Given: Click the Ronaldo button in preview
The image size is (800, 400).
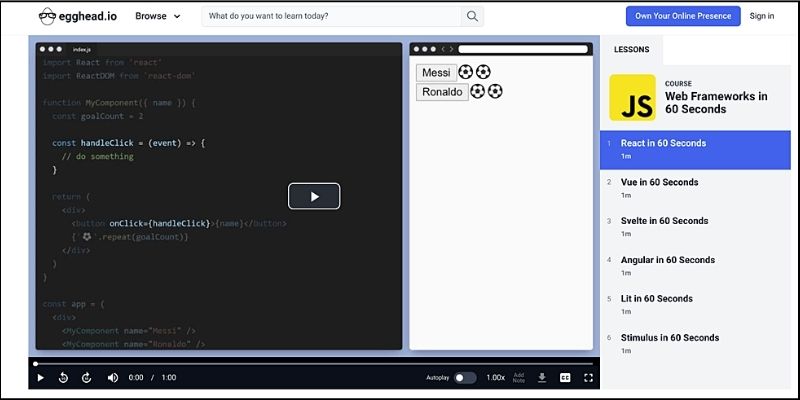Looking at the screenshot, I should pyautogui.click(x=442, y=92).
